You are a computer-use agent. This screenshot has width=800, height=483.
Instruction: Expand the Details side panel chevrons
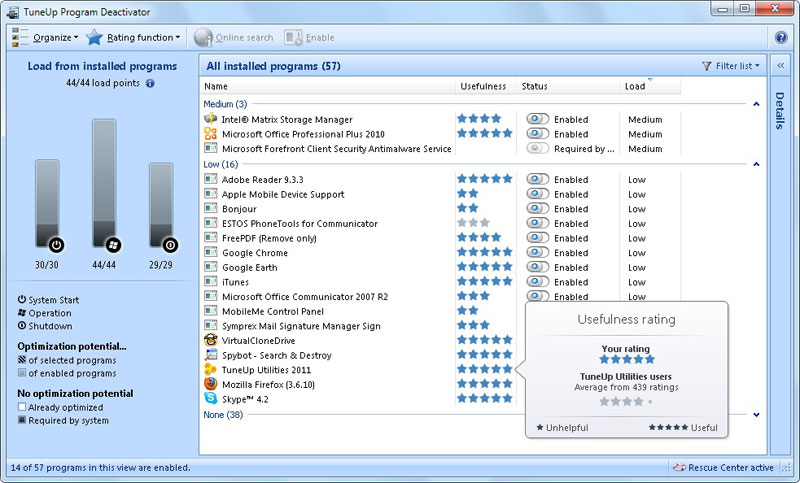coord(781,65)
